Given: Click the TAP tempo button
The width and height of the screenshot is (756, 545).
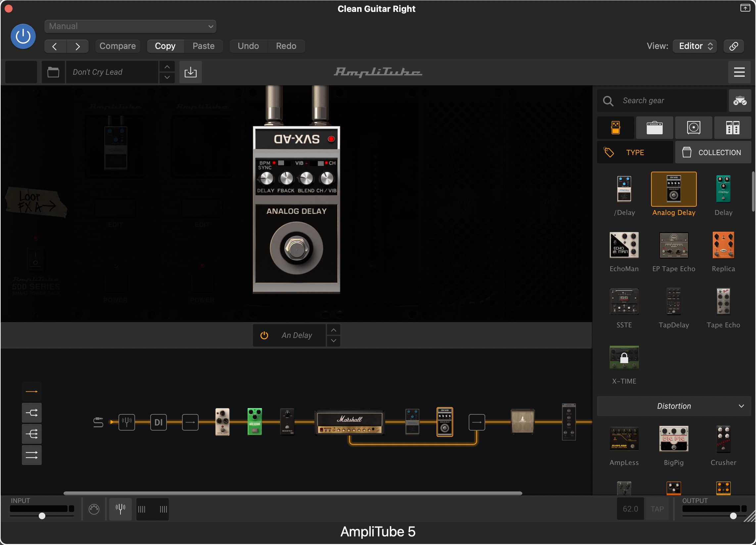Looking at the screenshot, I should coord(657,509).
